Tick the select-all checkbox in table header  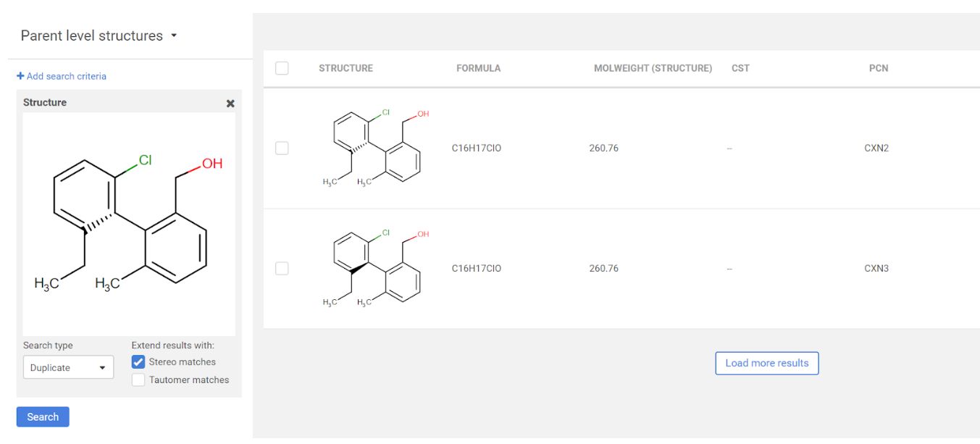click(x=282, y=68)
